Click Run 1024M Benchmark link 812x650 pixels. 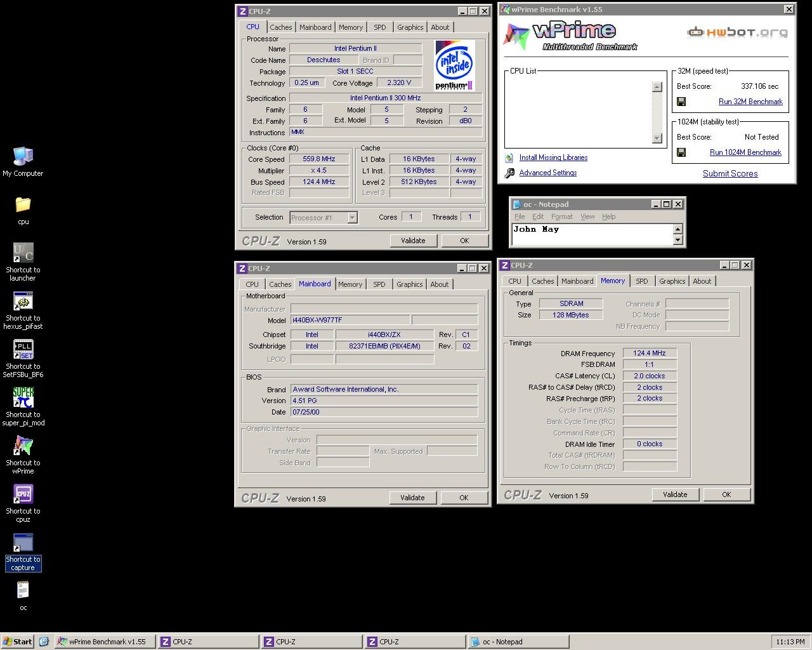coord(745,152)
